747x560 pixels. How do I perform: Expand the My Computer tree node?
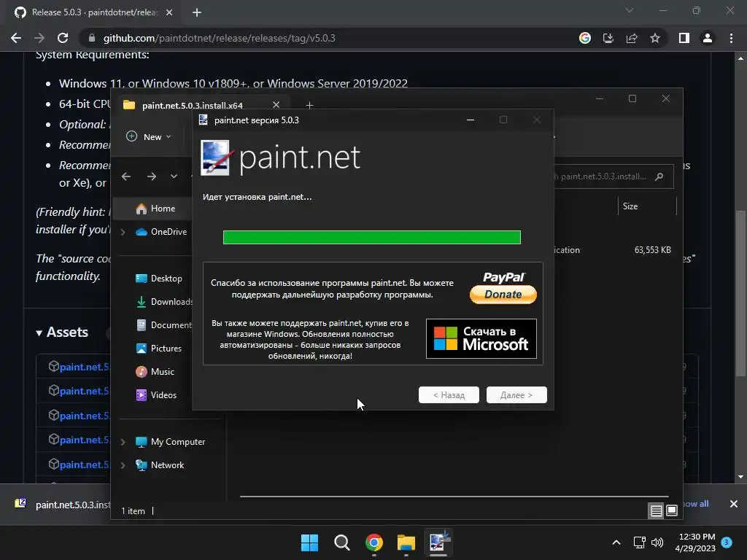point(123,442)
